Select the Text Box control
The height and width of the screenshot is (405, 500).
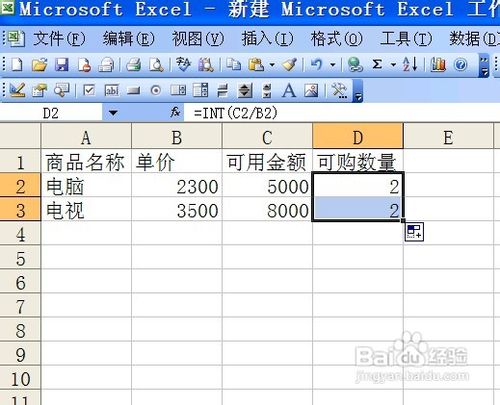pos(111,90)
